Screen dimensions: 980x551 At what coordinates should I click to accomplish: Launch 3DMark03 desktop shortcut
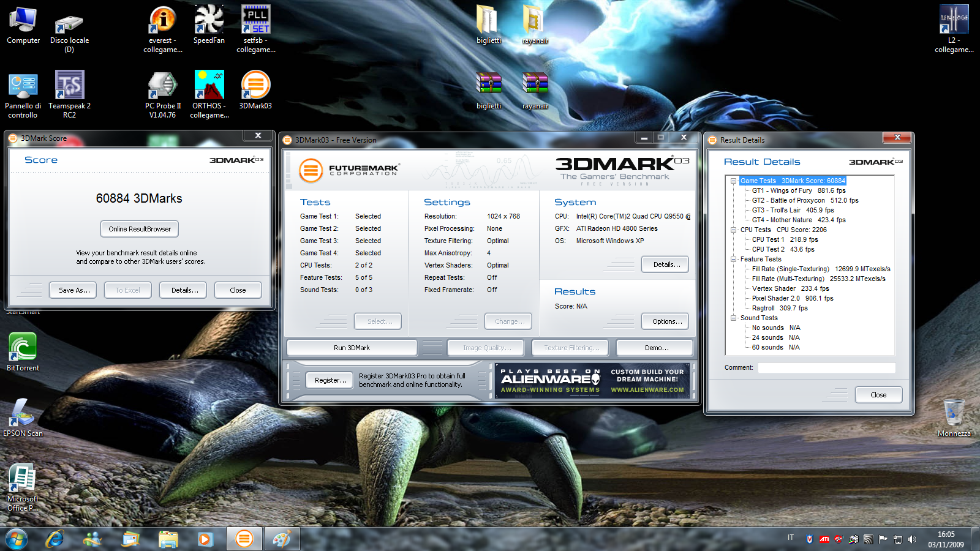255,91
